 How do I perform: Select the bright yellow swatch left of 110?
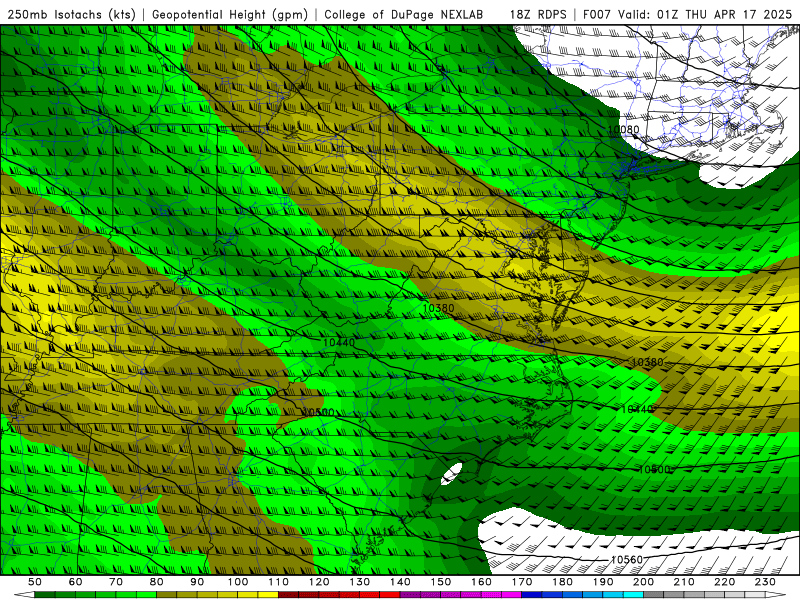[268, 595]
